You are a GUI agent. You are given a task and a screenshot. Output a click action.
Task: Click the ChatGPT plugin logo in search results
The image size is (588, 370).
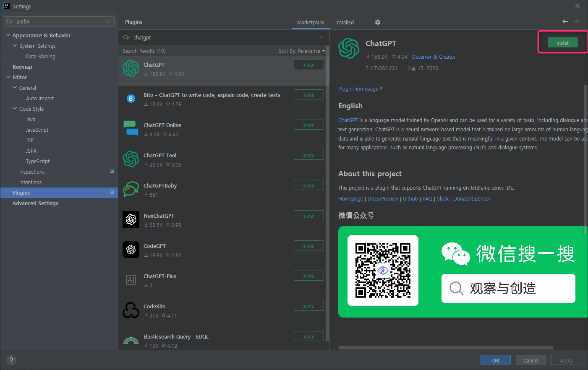pos(131,68)
